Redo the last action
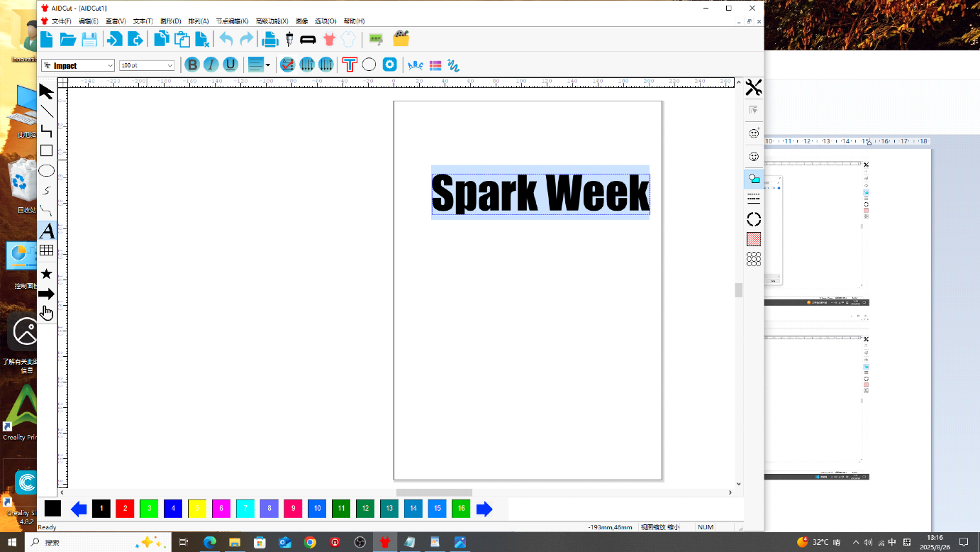This screenshot has width=980, height=552. (x=246, y=39)
